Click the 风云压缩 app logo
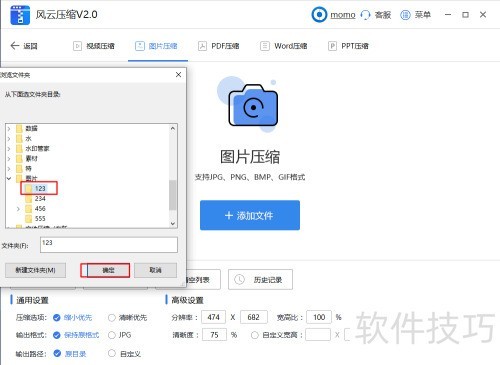500x365 pixels. pyautogui.click(x=20, y=15)
